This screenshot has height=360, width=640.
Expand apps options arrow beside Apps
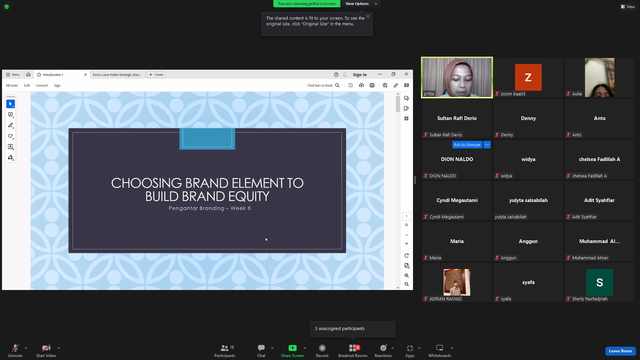tap(419, 348)
